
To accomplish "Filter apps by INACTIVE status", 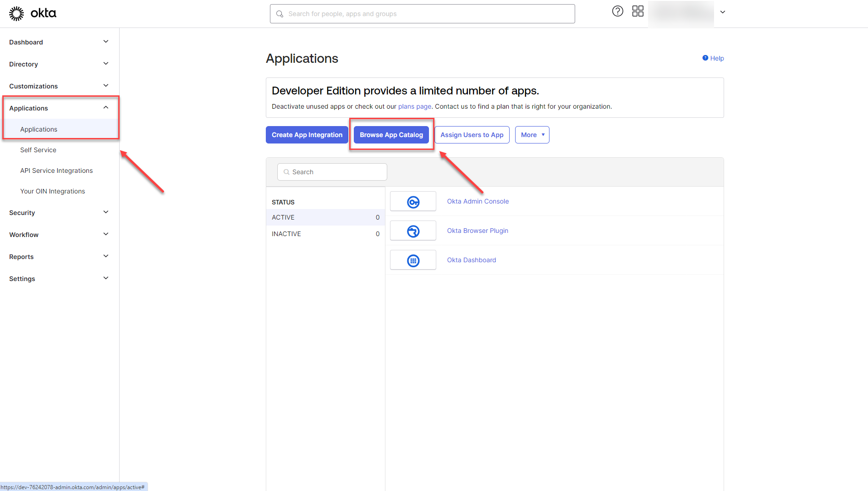I will (x=325, y=234).
